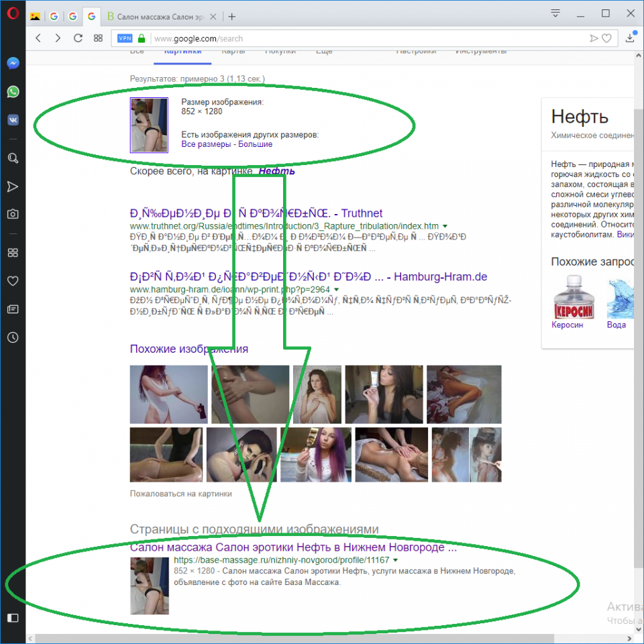Expand dropdown arrow beside truthnet.org URL

445,227
